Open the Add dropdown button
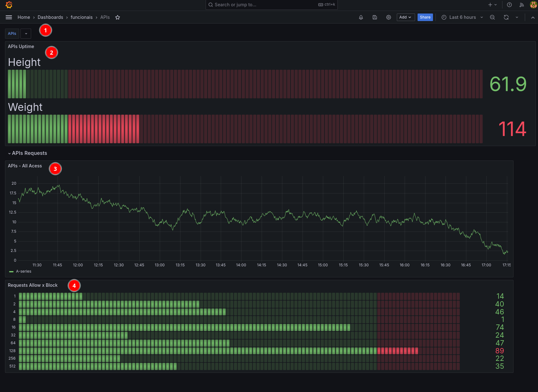Screen dimensions: 538x392 tap(406, 17)
